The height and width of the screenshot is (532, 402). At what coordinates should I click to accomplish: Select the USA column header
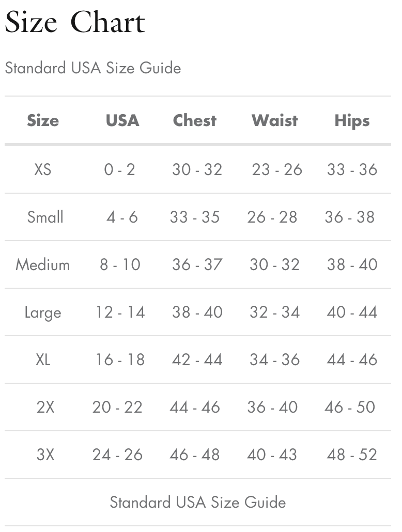click(122, 120)
